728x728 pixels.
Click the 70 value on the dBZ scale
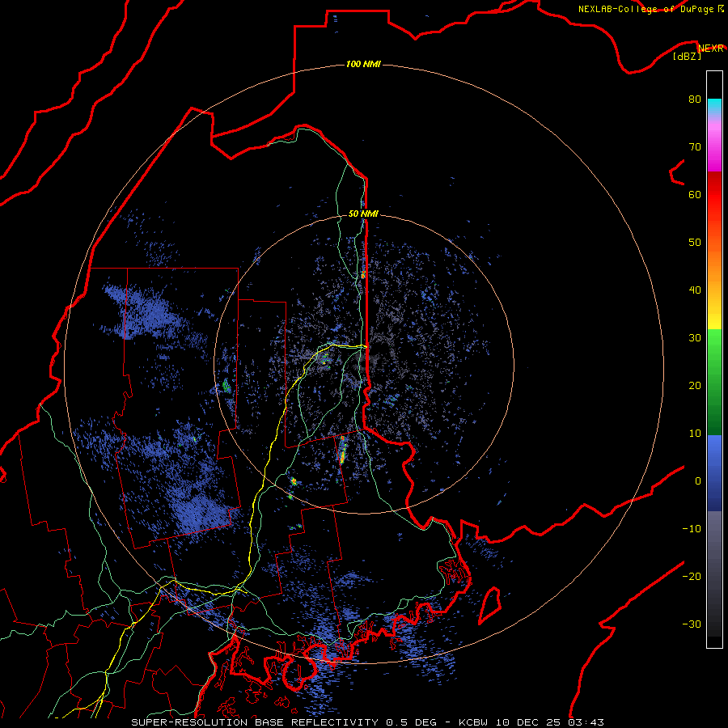695,147
